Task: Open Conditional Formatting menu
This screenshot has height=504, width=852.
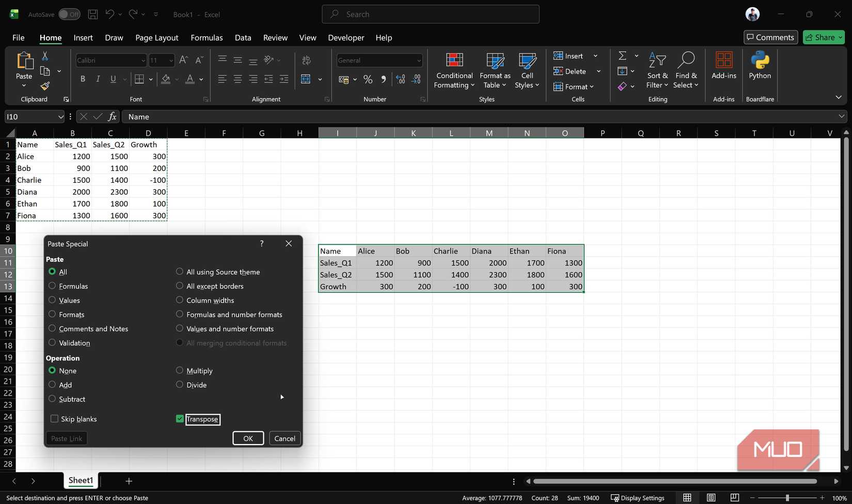Action: (454, 71)
